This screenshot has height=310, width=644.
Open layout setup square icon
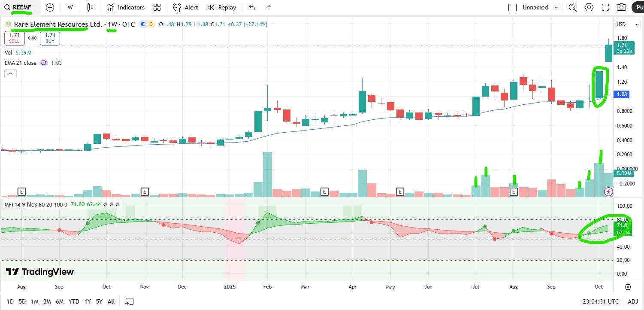click(x=512, y=7)
